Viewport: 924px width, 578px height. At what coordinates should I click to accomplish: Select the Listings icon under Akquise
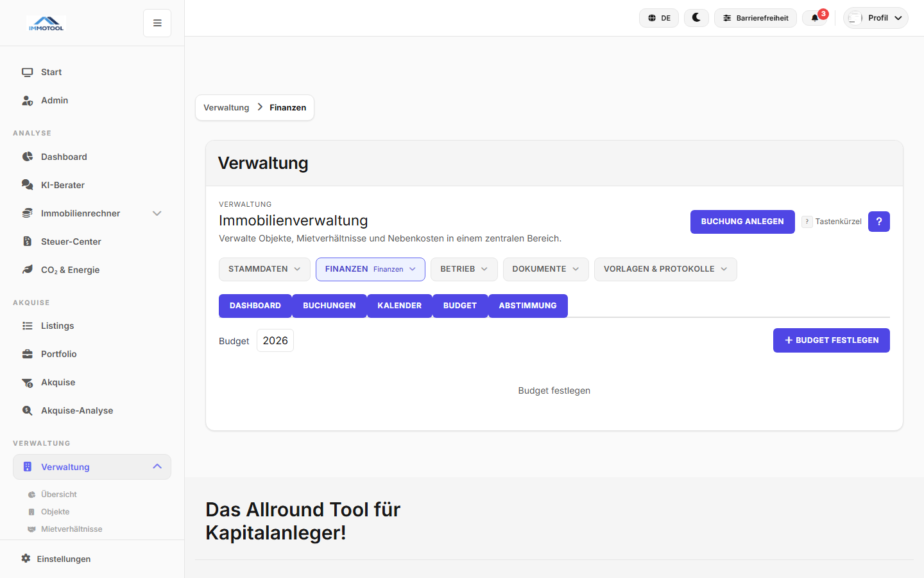(x=27, y=326)
